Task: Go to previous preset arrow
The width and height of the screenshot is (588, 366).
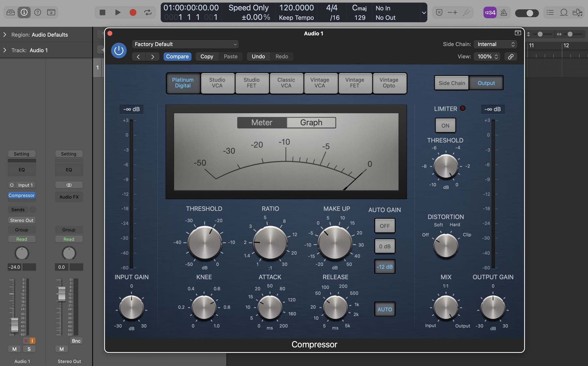Action: (x=139, y=57)
